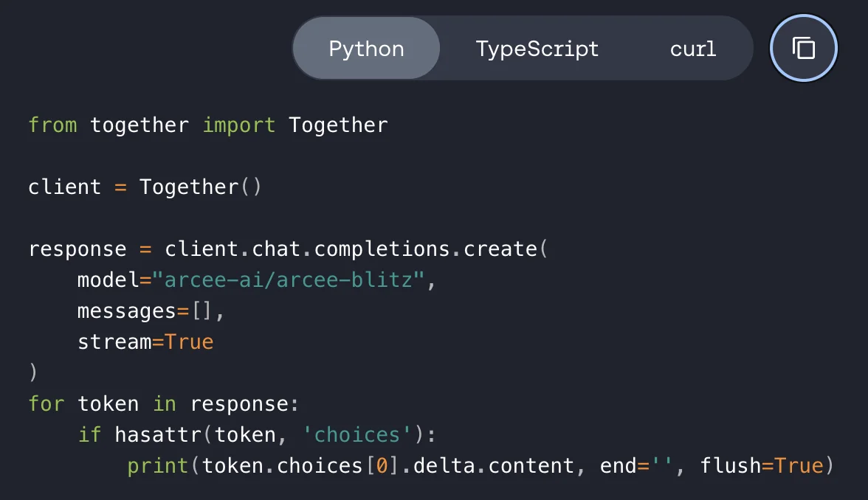Click inside the empty messages=[] brackets
Image resolution: width=868 pixels, height=500 pixels.
click(x=202, y=311)
